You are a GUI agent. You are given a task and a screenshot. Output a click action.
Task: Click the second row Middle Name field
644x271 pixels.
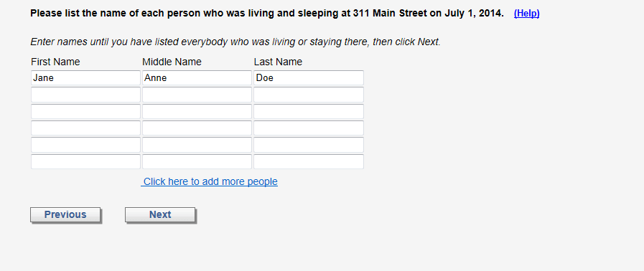click(197, 95)
